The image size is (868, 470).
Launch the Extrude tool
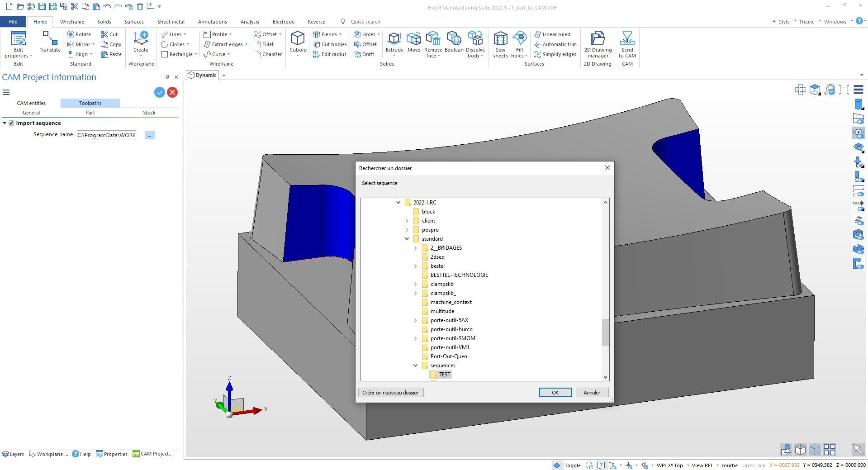click(394, 44)
